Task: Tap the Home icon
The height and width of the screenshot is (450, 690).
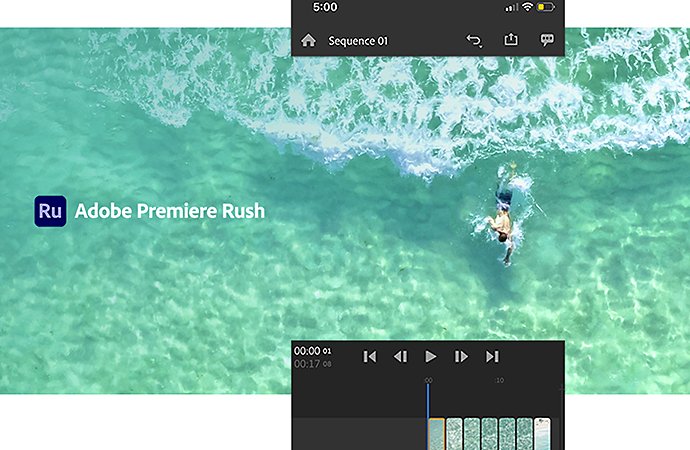Action: (x=308, y=40)
